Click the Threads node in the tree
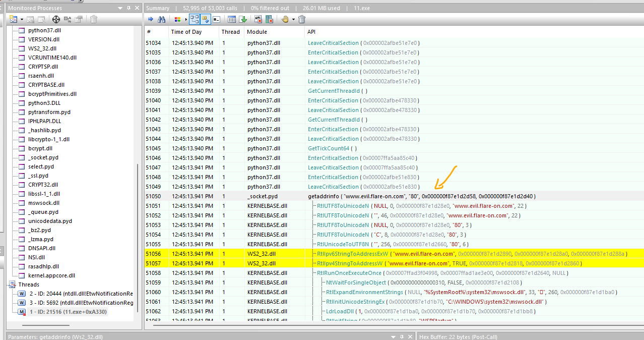 (x=29, y=285)
